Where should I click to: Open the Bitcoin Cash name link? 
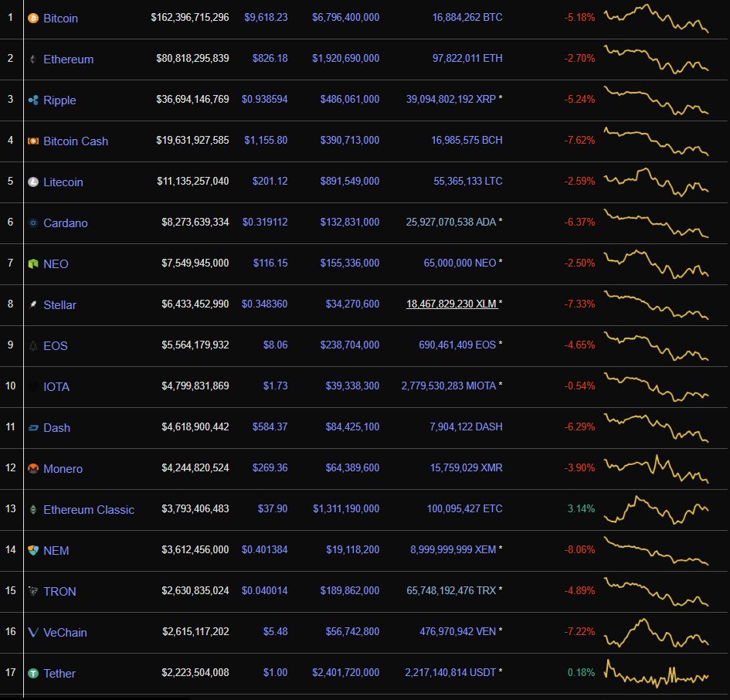click(76, 141)
